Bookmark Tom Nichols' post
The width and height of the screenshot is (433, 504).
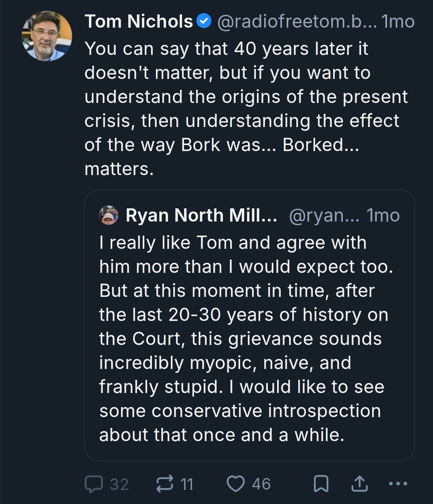[321, 484]
